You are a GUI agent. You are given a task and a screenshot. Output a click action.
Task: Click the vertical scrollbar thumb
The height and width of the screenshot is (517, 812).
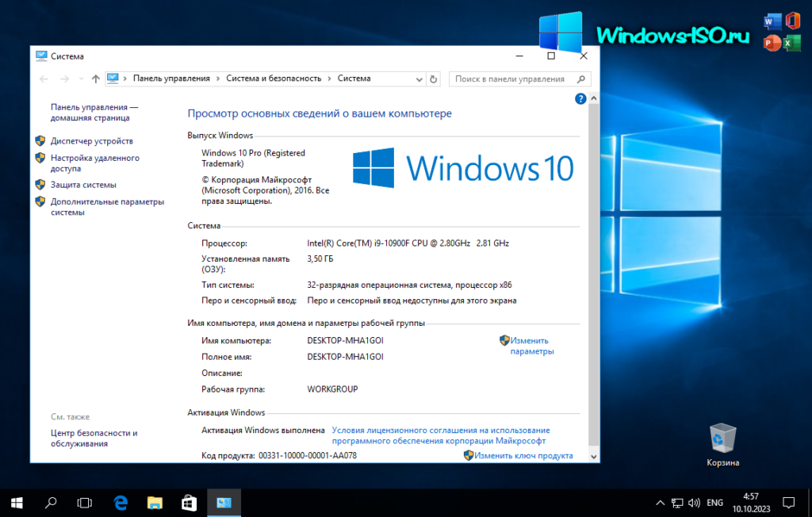click(x=594, y=274)
